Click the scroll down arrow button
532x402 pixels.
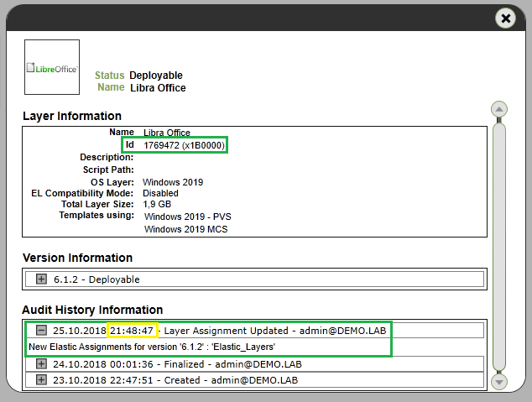pos(499,381)
